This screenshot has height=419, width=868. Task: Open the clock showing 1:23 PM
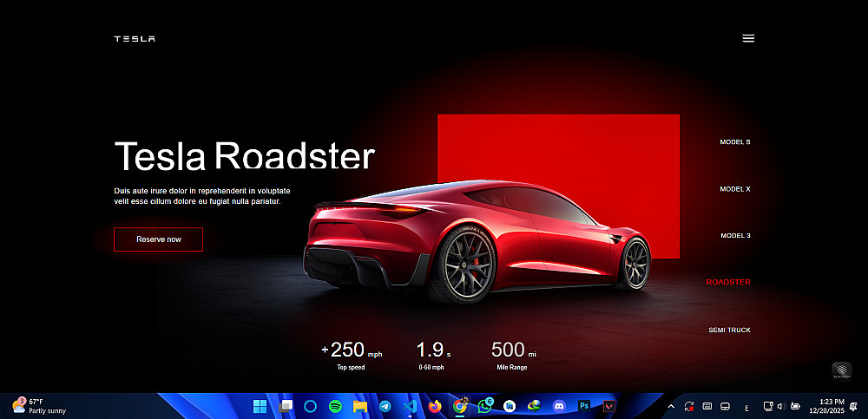tap(826, 406)
